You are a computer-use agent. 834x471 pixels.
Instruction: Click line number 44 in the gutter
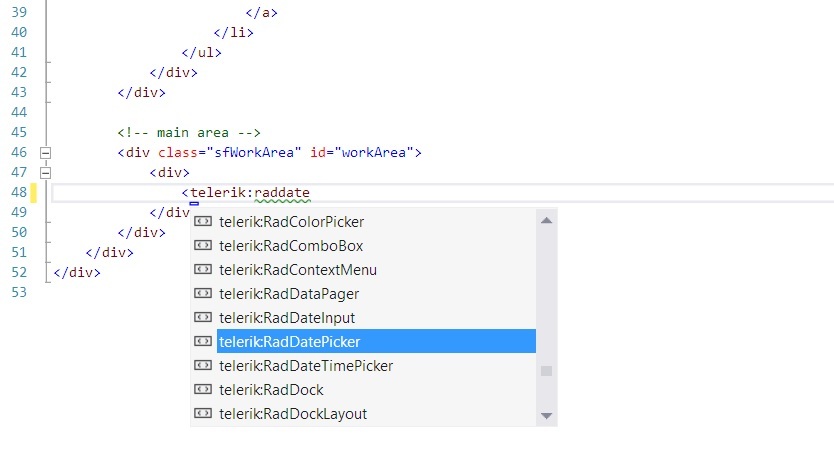click(19, 112)
